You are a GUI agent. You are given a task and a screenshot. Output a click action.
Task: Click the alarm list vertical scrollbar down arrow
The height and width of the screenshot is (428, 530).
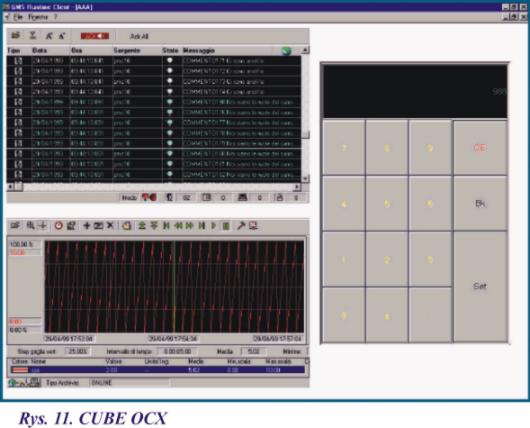point(305,179)
